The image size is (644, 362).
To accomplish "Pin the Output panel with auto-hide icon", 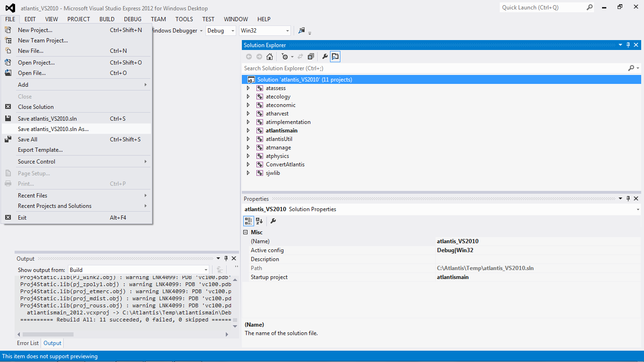I will 226,258.
